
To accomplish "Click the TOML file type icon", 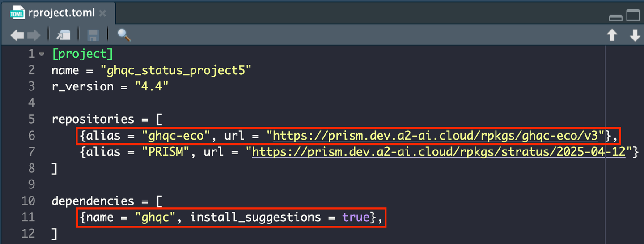I will coord(17,13).
